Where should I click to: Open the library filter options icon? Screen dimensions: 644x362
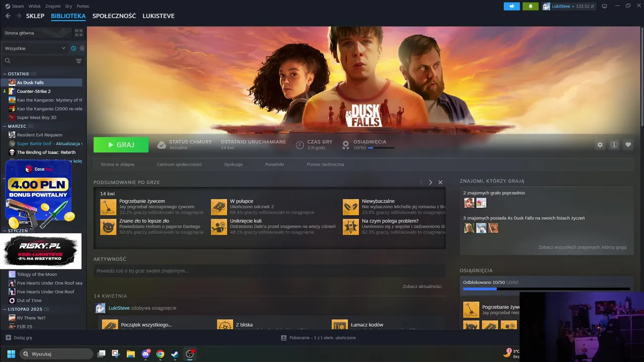click(78, 61)
